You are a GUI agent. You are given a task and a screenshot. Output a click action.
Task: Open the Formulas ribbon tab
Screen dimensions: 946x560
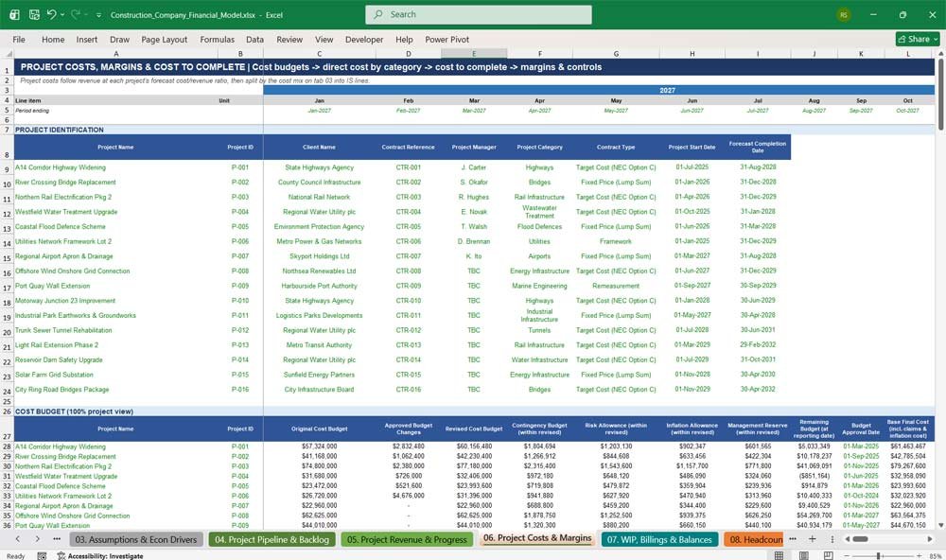click(218, 39)
